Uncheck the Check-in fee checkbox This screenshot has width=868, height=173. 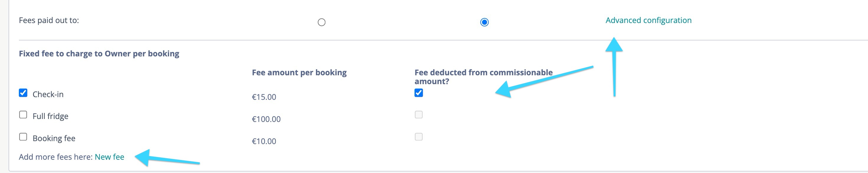point(23,93)
